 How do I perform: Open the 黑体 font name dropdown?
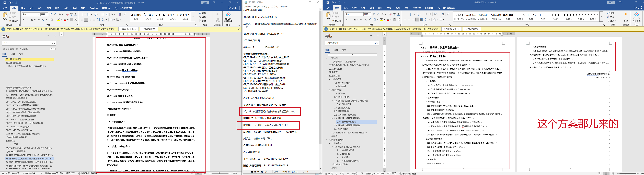tap(39, 15)
